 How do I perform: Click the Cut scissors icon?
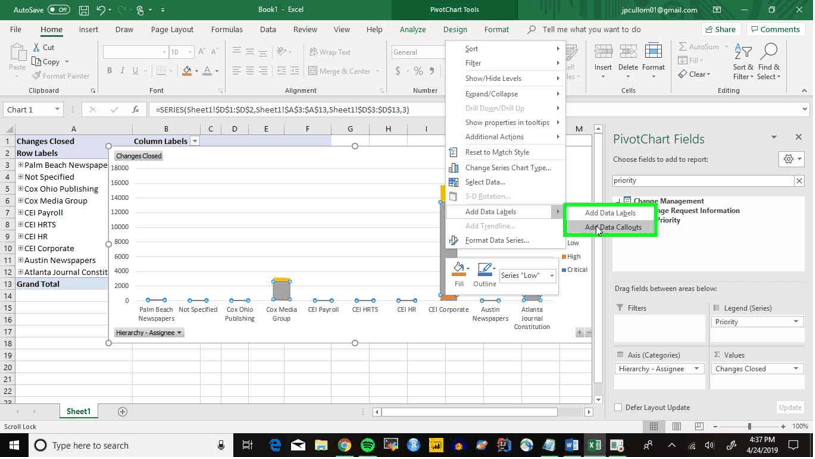coord(36,47)
